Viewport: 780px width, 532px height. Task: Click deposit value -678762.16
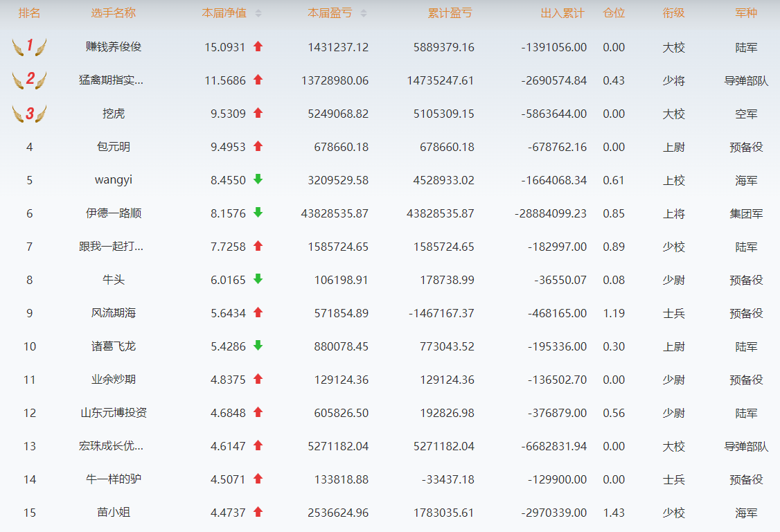point(557,148)
